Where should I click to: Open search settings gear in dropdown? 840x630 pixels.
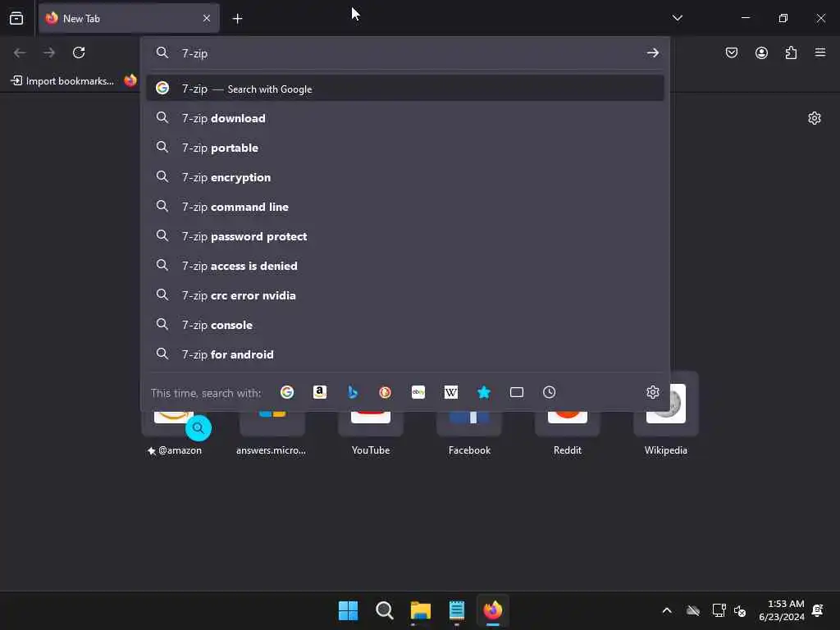tap(652, 392)
